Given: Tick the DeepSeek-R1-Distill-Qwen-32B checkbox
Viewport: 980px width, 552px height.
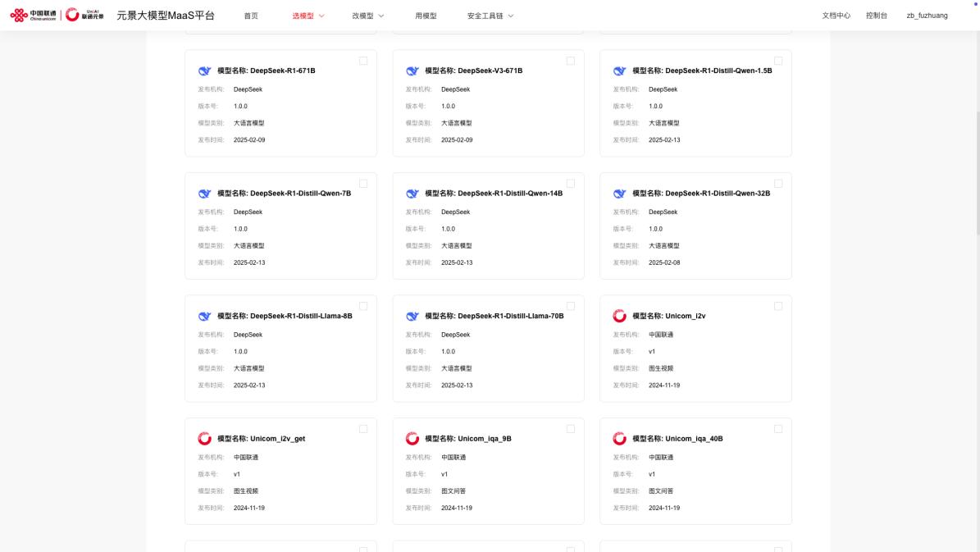Looking at the screenshot, I should coord(778,183).
